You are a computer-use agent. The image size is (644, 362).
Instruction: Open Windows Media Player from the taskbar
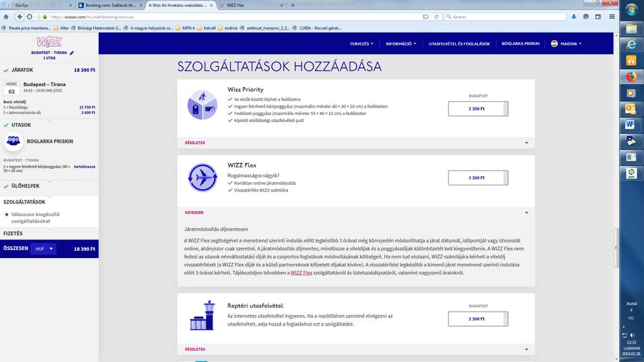click(631, 93)
